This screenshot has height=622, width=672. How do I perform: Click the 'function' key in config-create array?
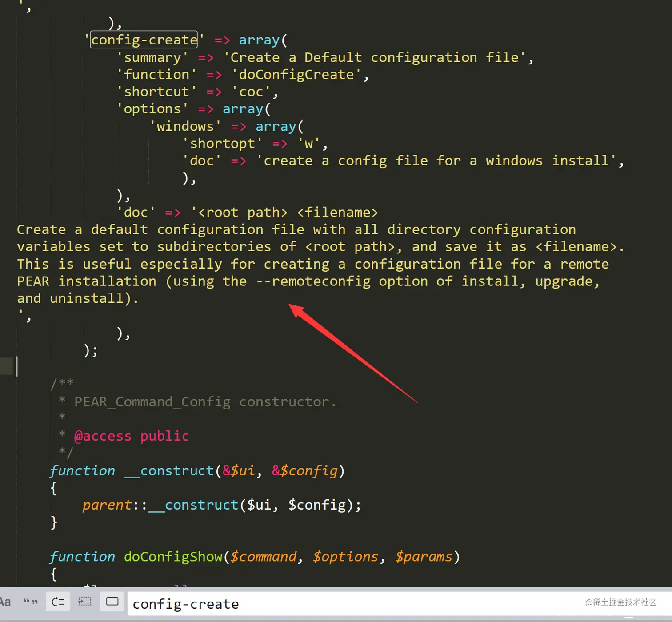156,74
